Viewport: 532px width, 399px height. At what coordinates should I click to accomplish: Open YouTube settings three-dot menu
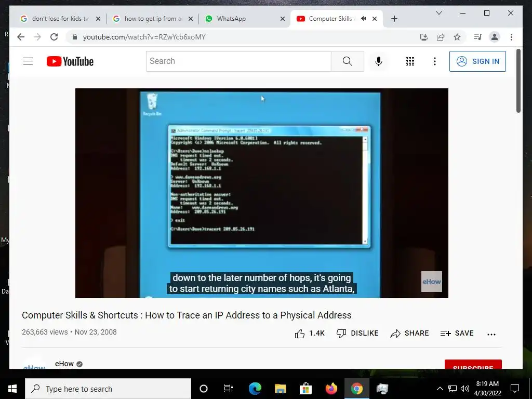pyautogui.click(x=435, y=61)
